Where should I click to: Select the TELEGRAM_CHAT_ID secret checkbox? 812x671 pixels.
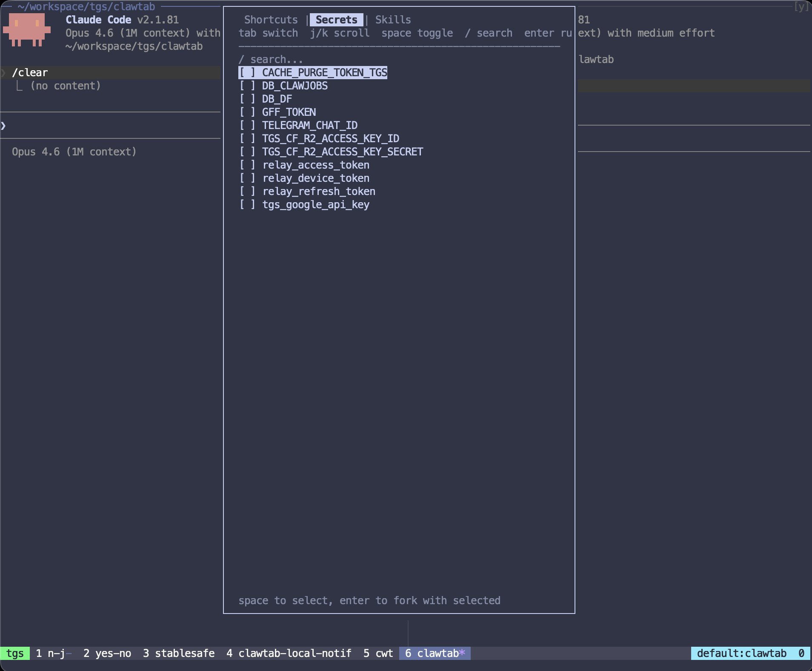[247, 126]
